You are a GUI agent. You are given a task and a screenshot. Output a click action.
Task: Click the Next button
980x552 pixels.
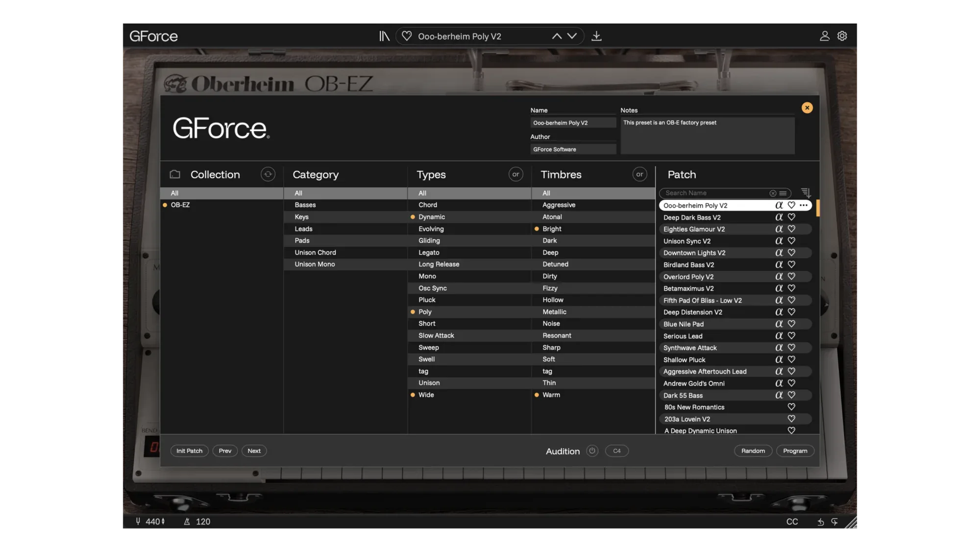[x=254, y=451]
